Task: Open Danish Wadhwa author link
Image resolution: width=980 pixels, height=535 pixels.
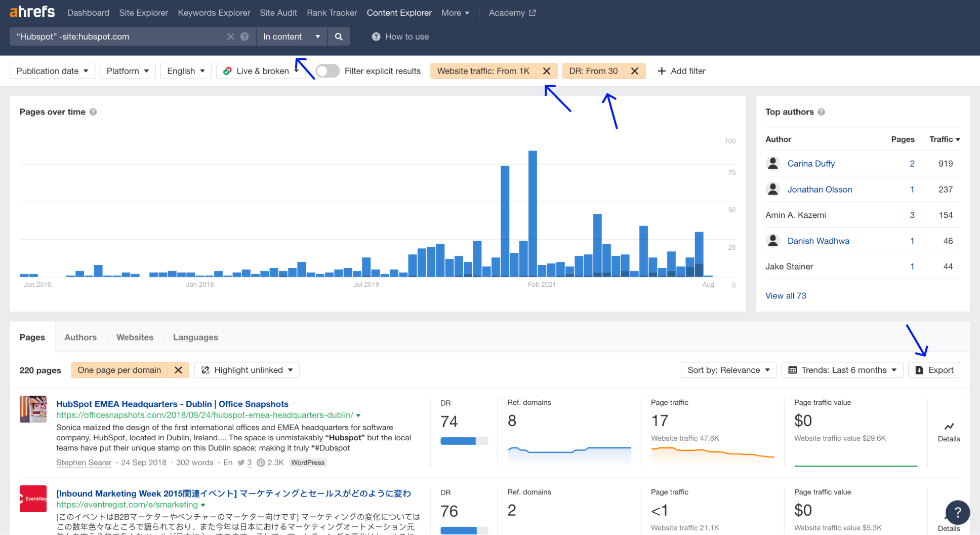Action: click(x=819, y=241)
